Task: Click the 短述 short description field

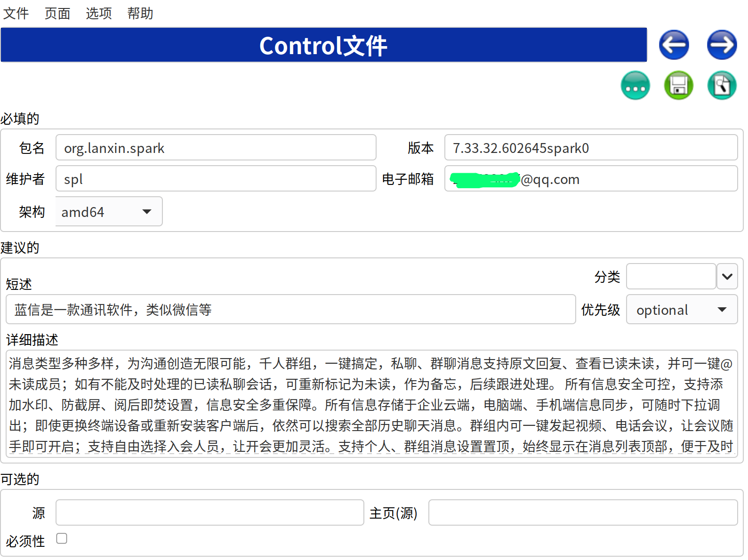Action: [x=291, y=310]
